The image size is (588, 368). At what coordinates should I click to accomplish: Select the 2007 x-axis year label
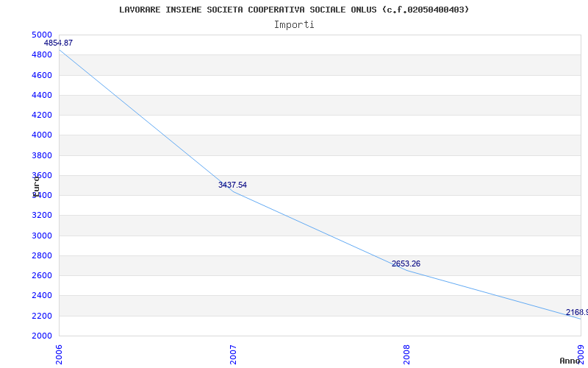coord(233,355)
